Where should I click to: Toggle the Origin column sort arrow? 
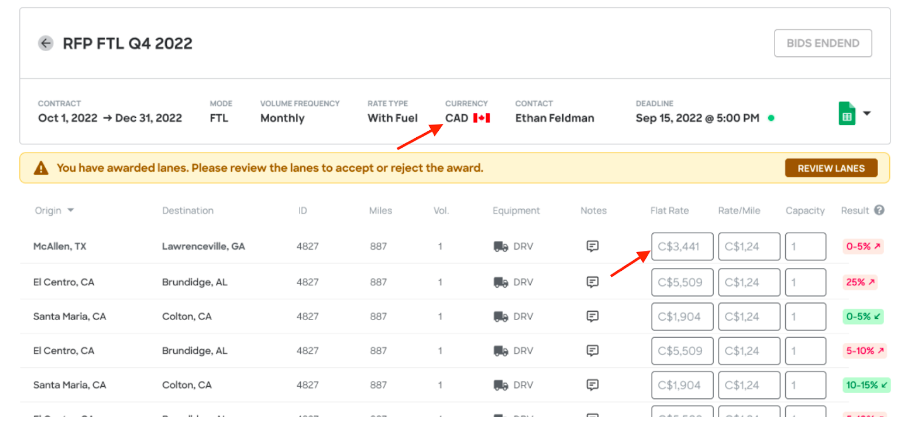coord(71,211)
